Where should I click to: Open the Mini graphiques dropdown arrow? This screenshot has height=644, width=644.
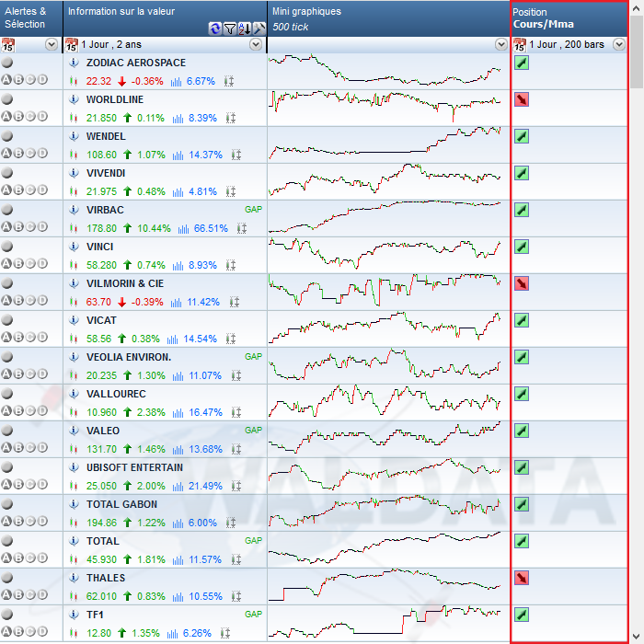tap(501, 44)
